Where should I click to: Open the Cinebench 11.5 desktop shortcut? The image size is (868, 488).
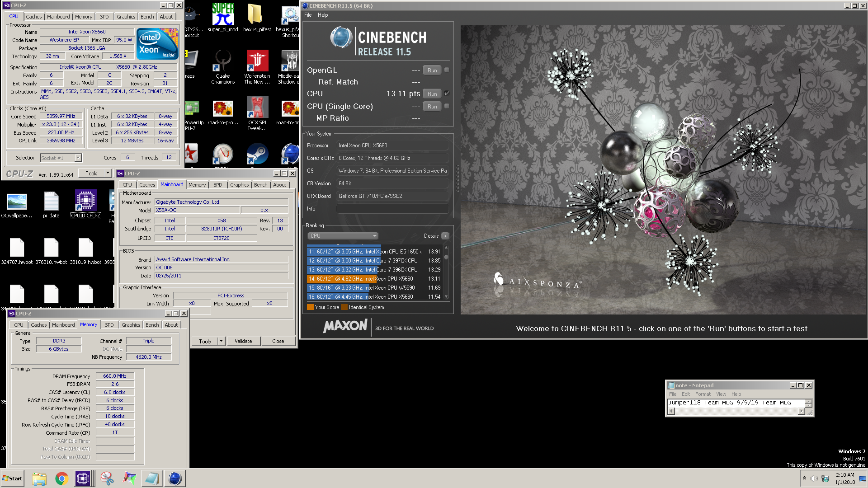[x=290, y=155]
